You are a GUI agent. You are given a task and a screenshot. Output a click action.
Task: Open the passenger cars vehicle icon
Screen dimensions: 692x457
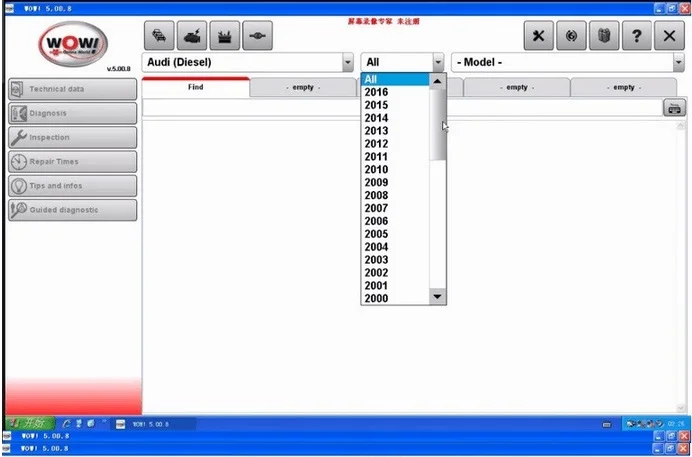[159, 36]
